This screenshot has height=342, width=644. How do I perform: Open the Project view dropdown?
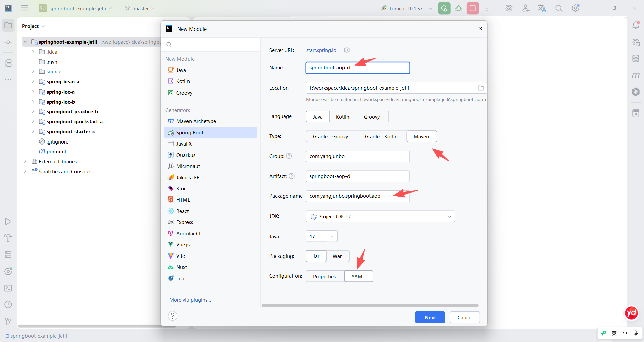(x=34, y=26)
